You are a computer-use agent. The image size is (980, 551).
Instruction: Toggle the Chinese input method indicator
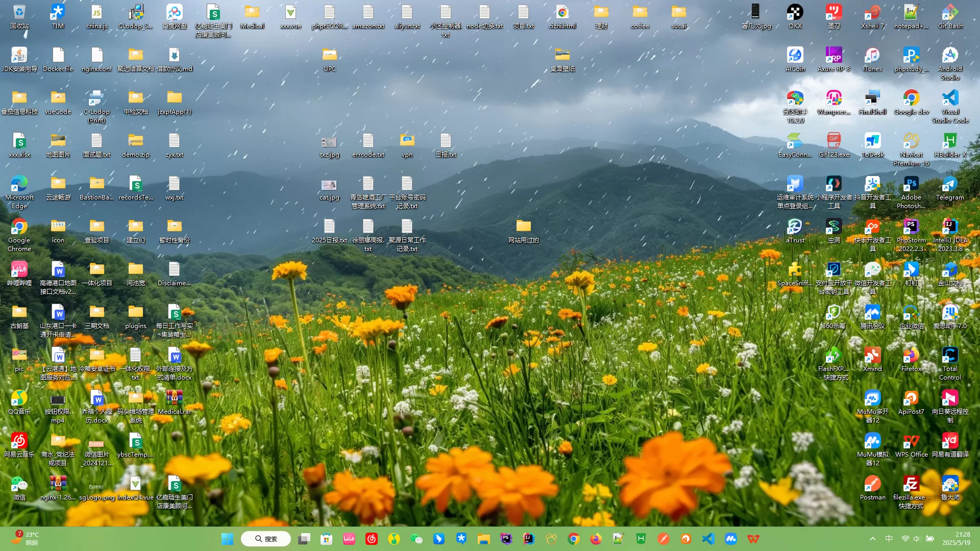pos(889,539)
